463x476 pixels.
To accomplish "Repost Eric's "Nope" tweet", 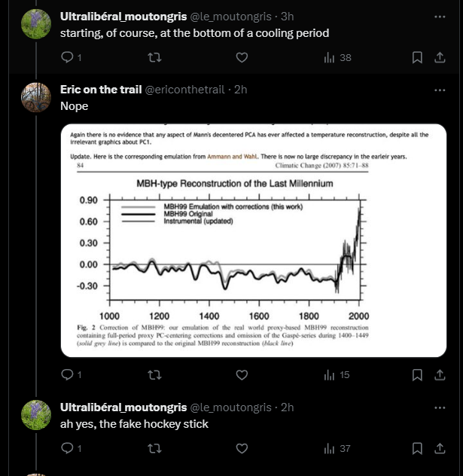I will pos(154,375).
